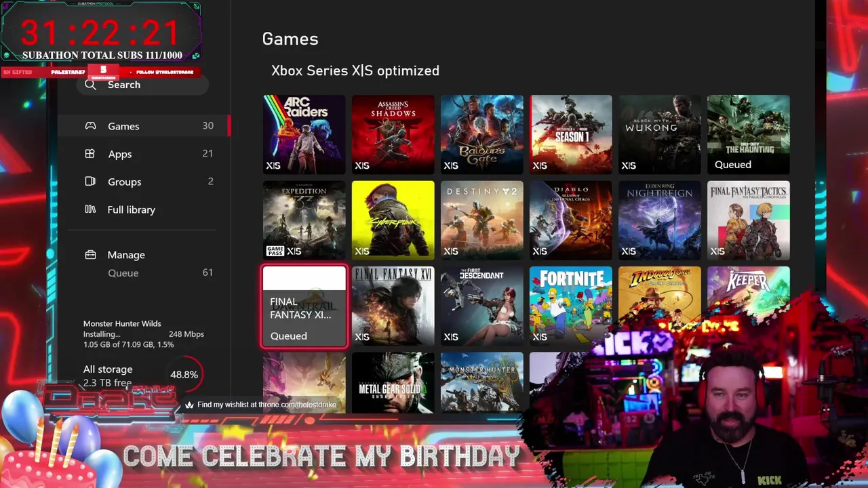Screen dimensions: 868x488
Task: Click the Apps count 21
Action: pyautogui.click(x=208, y=153)
